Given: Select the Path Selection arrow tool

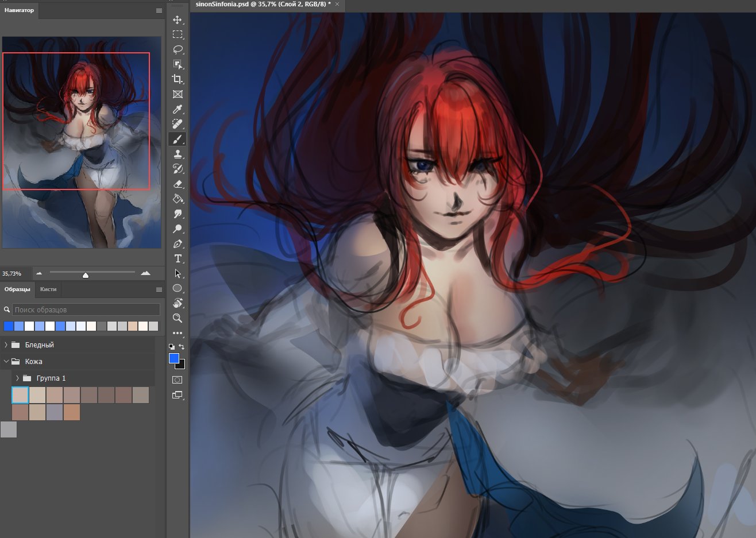Looking at the screenshot, I should click(178, 273).
